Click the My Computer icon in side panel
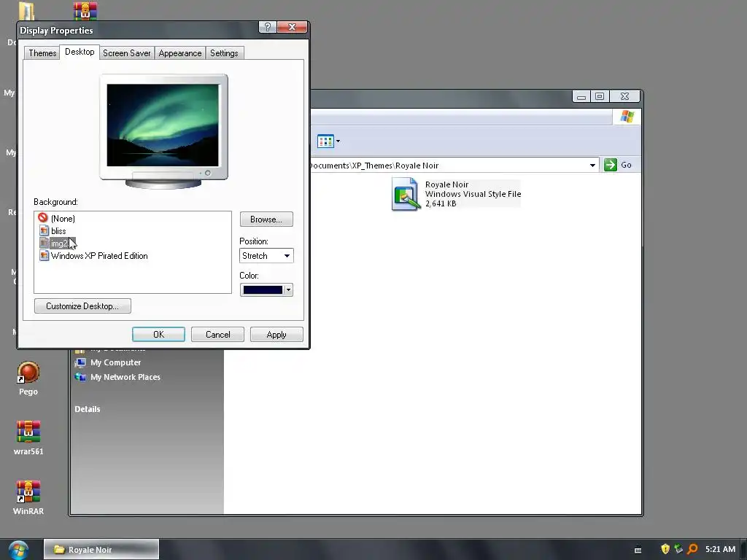This screenshot has height=560, width=747. point(80,362)
